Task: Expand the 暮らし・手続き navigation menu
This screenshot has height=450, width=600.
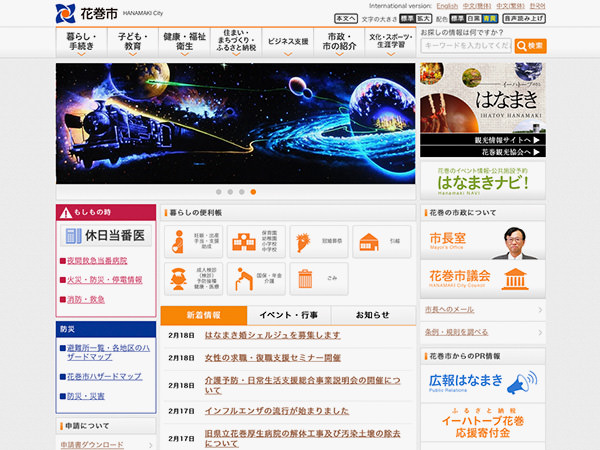Action: (x=81, y=41)
